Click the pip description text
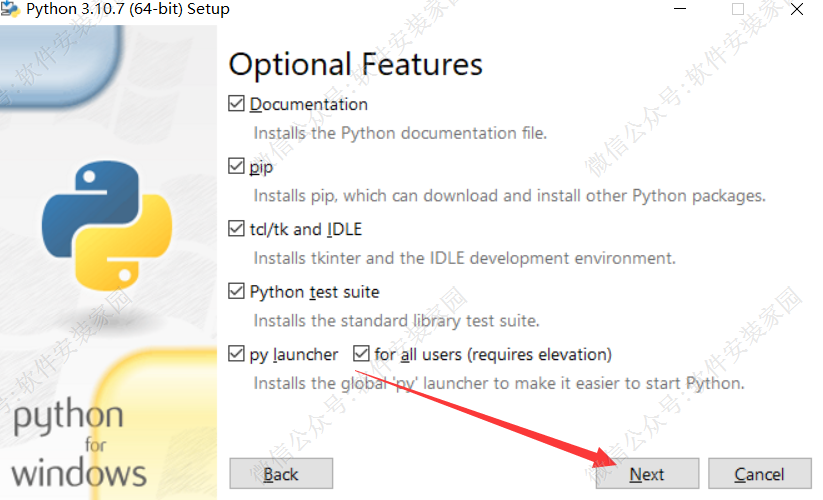This screenshot has height=500, width=823. 509,196
